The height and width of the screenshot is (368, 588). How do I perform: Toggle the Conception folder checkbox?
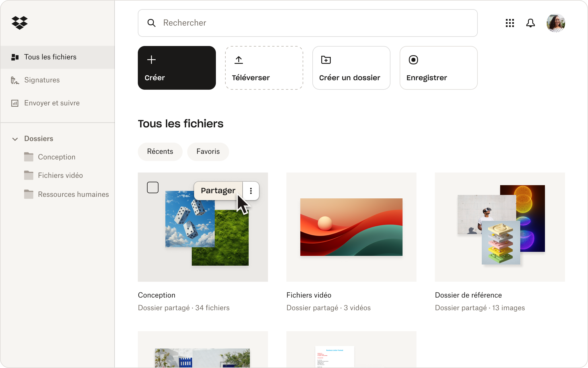pyautogui.click(x=153, y=187)
